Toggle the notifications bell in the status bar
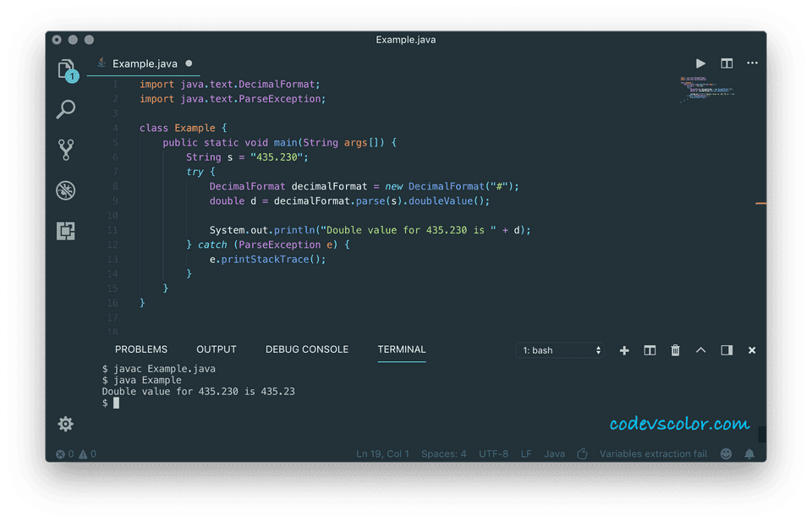The height and width of the screenshot is (522, 812). [749, 453]
